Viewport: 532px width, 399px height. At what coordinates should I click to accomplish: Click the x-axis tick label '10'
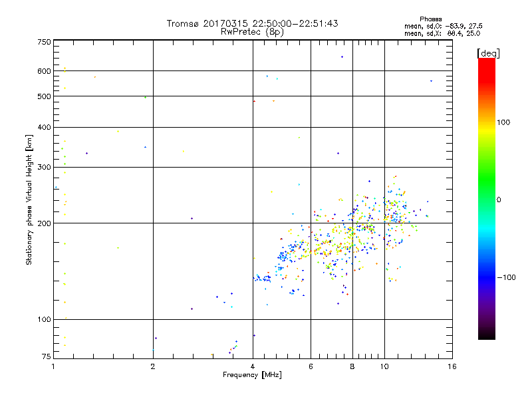point(384,366)
